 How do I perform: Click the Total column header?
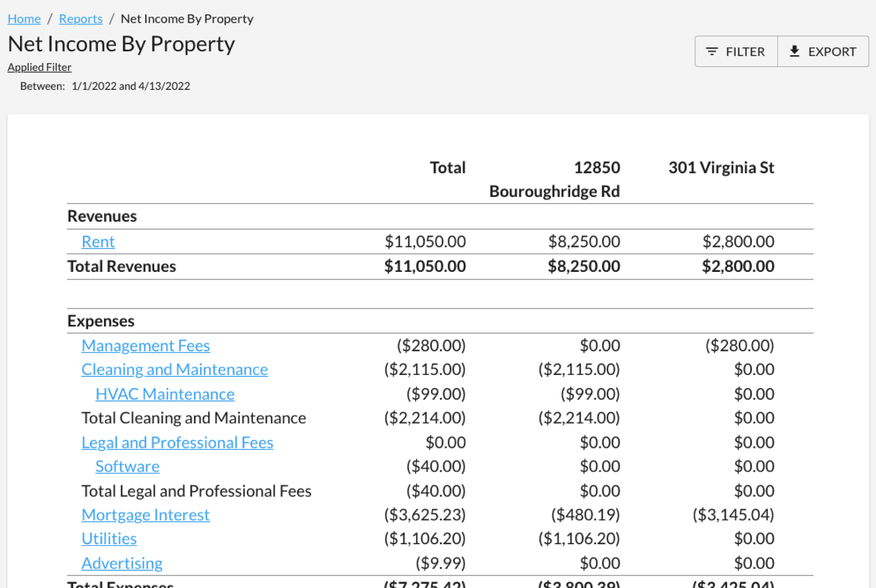tap(447, 167)
